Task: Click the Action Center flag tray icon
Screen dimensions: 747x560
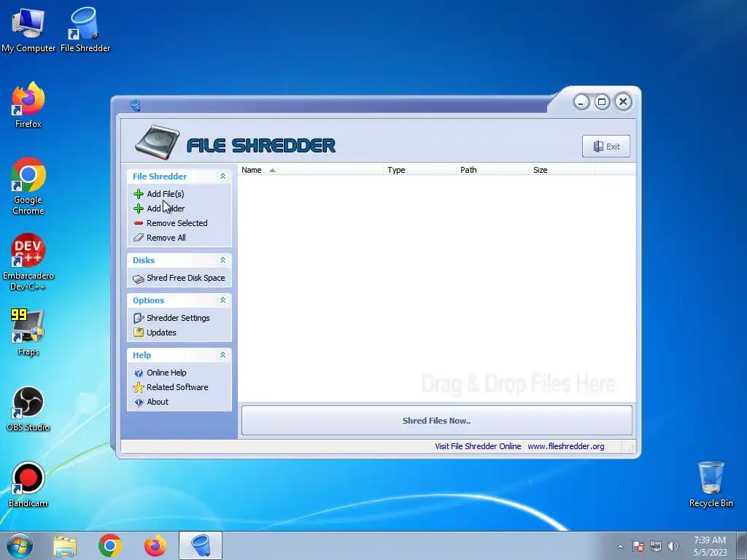Action: click(638, 546)
